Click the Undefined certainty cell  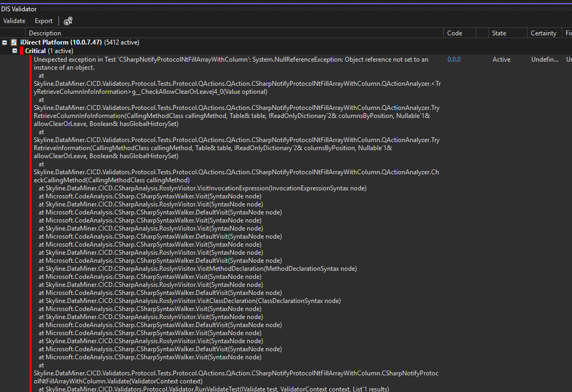tap(543, 60)
